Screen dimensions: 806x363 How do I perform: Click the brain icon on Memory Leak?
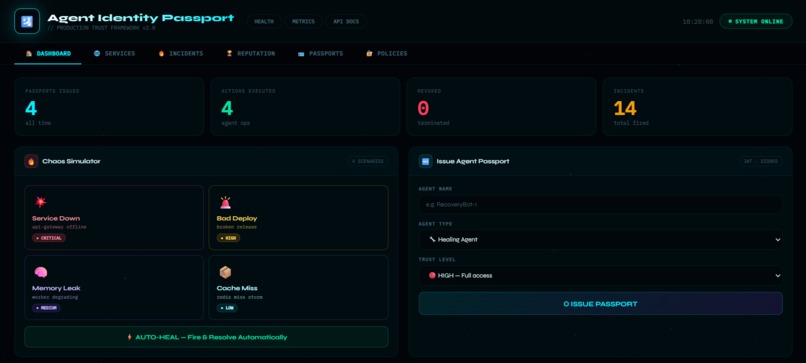(41, 273)
